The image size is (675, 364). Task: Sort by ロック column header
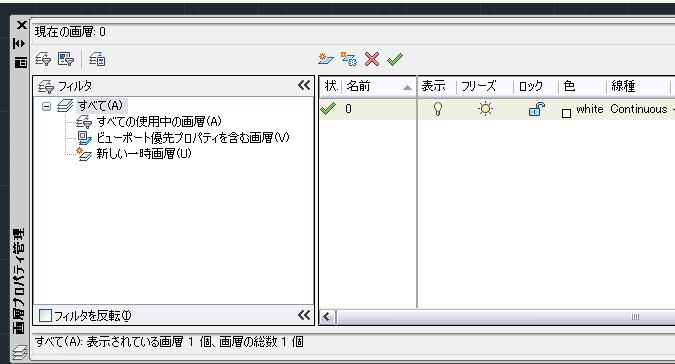pos(536,86)
